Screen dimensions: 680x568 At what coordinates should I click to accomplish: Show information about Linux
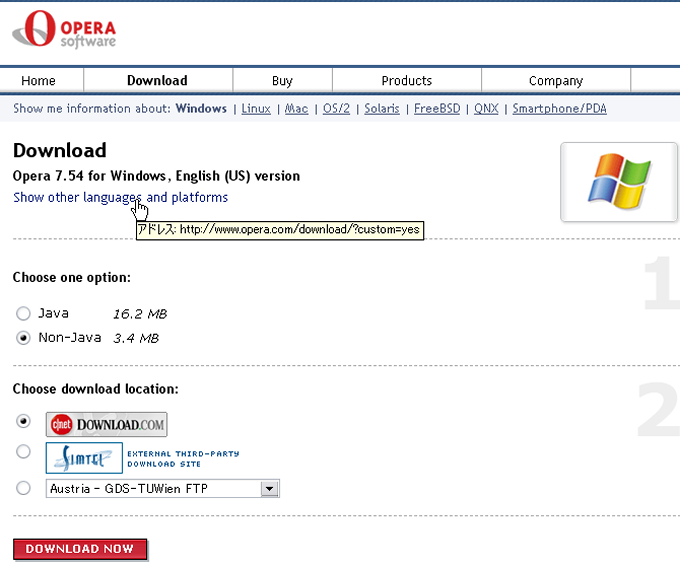(256, 109)
